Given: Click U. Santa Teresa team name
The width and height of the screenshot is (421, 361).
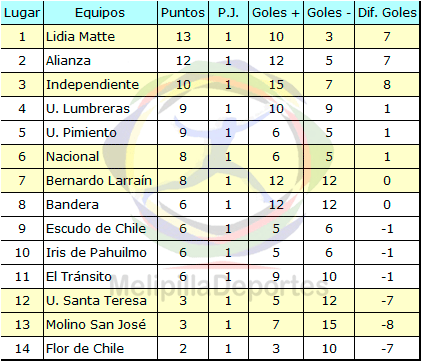Looking at the screenshot, I should [96, 301].
